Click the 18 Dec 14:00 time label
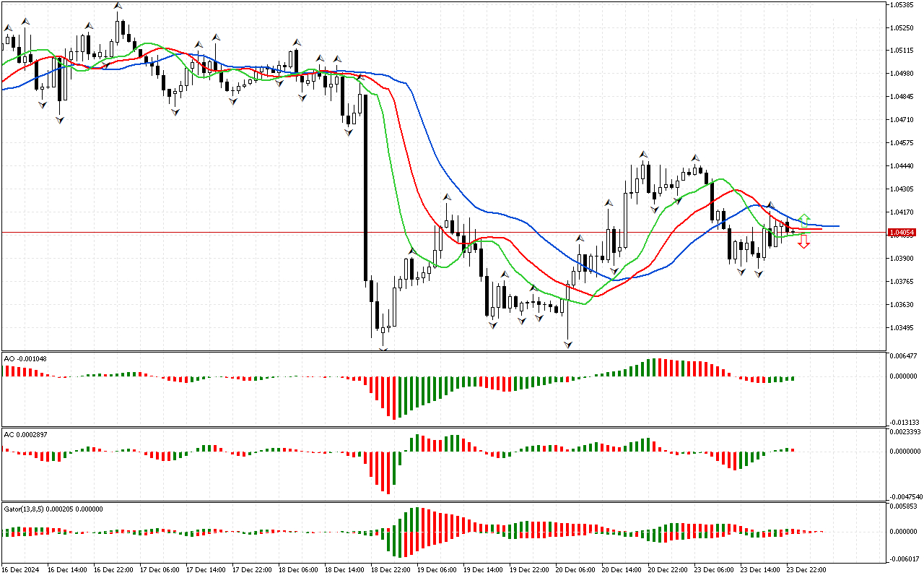 point(345,570)
